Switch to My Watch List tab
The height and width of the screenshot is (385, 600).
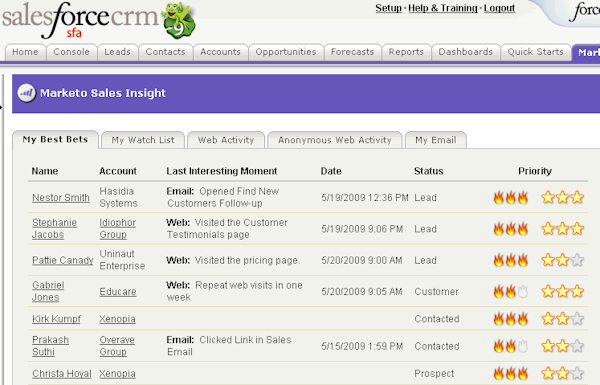(x=143, y=140)
